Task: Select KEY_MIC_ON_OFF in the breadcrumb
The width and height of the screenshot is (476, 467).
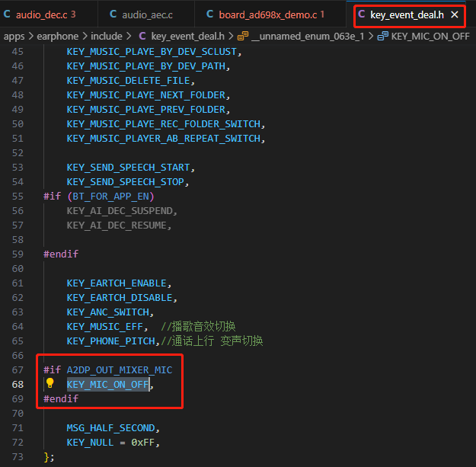Action: pyautogui.click(x=430, y=37)
